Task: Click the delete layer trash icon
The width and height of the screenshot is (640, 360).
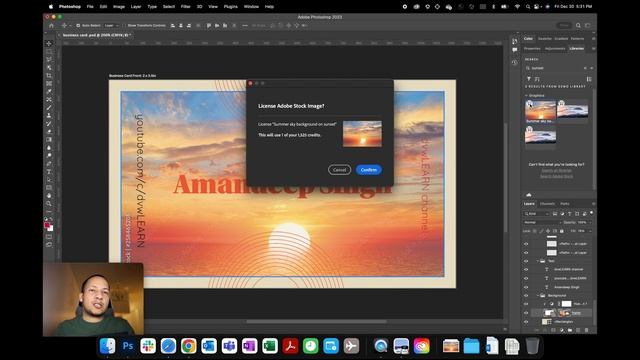Action: point(587,330)
